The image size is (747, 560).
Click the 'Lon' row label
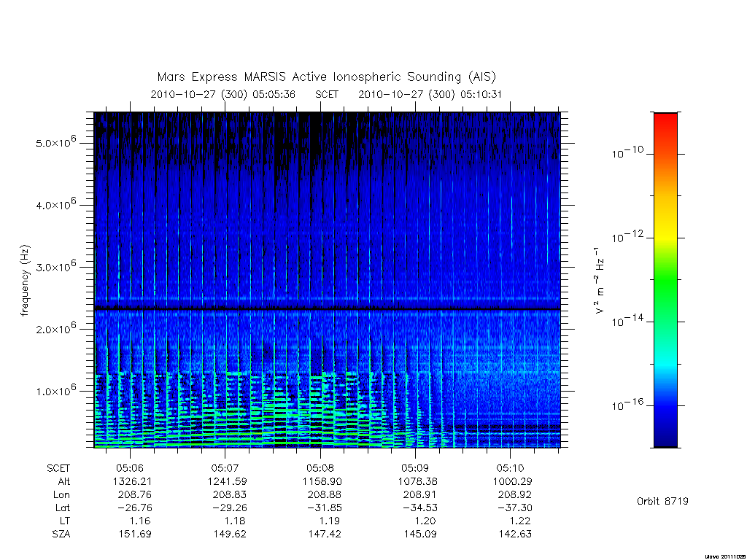coord(61,495)
